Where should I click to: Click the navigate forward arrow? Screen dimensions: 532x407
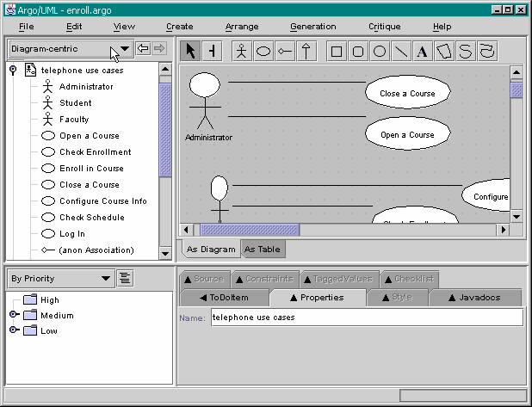pyautogui.click(x=158, y=48)
